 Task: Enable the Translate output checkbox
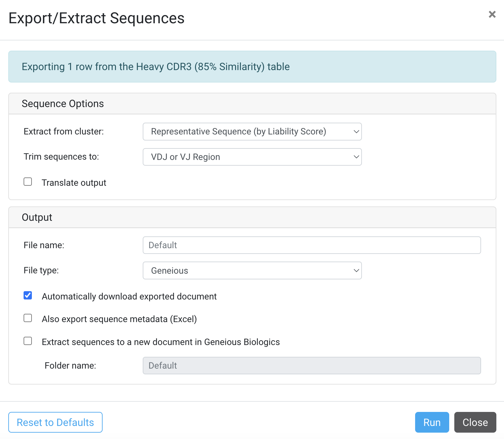click(28, 182)
